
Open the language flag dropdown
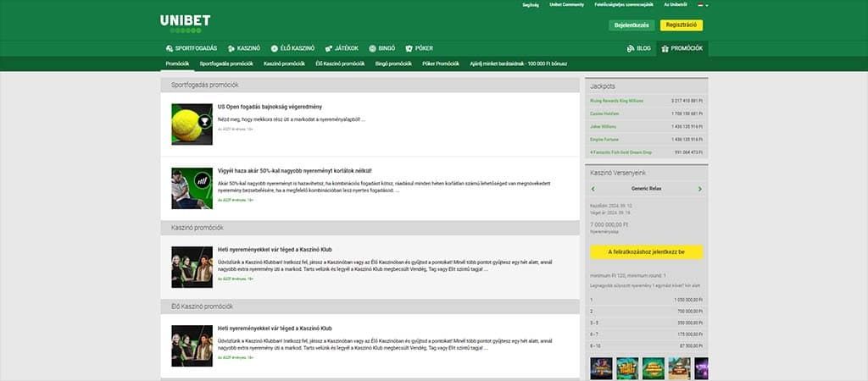[703, 4]
